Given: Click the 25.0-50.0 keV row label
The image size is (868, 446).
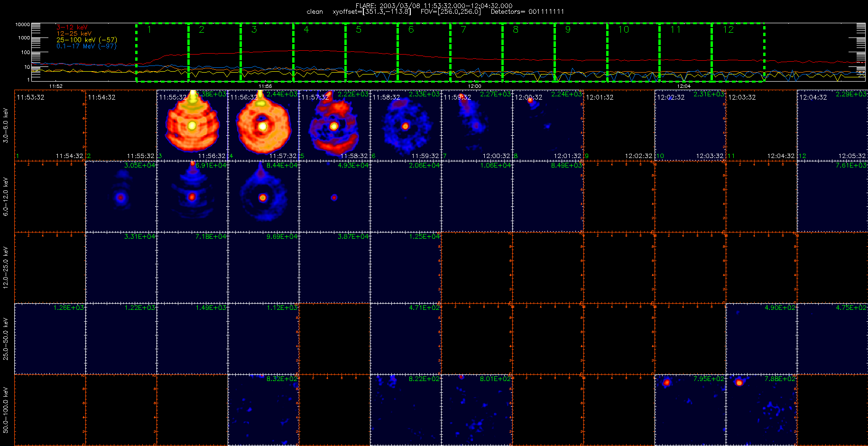Looking at the screenshot, I should point(6,339).
